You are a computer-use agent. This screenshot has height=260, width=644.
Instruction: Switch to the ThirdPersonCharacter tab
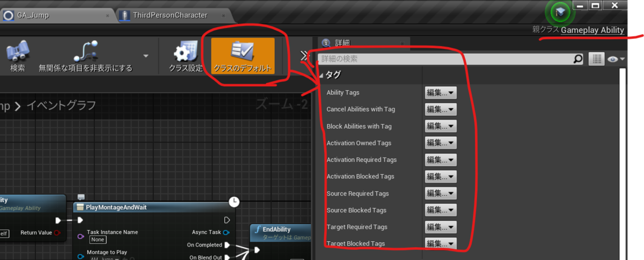click(171, 15)
